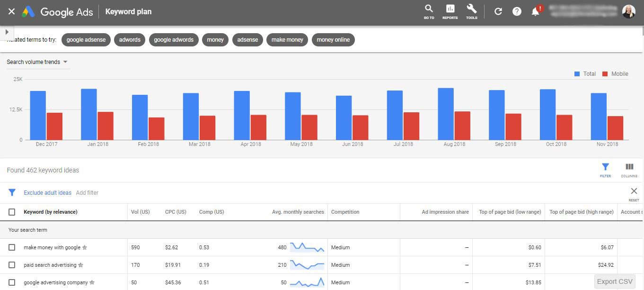644x290 pixels.
Task: Sort by Vol (US) column header
Action: (141, 212)
